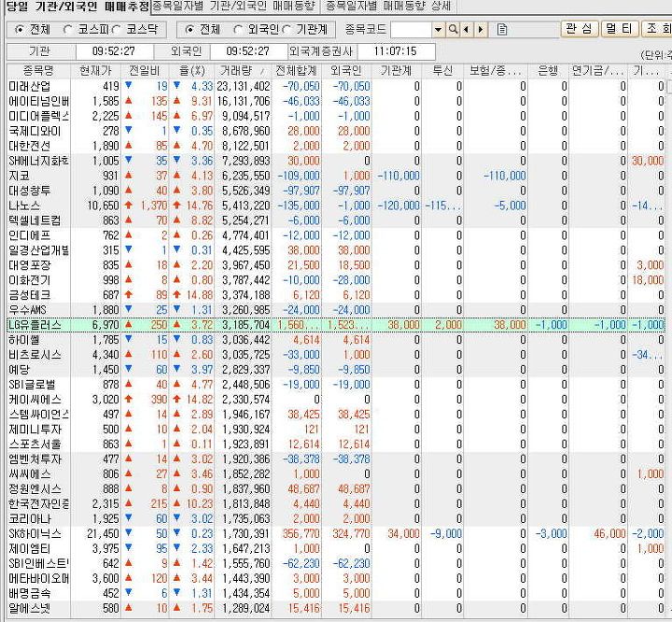Sort by the 종목명 column header
Image resolution: width=672 pixels, height=622 pixels.
pos(38,71)
